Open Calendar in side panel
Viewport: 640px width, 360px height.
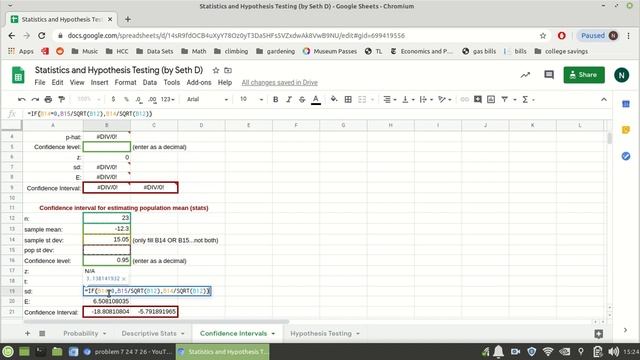coord(626,104)
